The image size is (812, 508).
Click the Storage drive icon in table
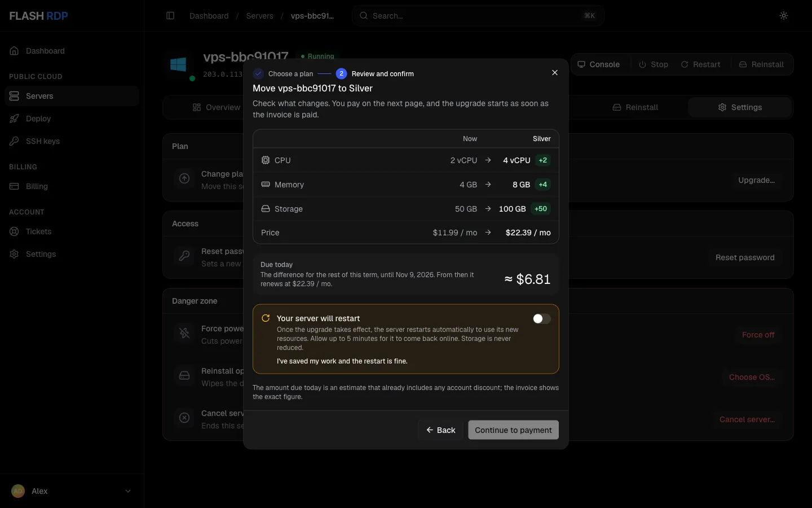point(266,209)
